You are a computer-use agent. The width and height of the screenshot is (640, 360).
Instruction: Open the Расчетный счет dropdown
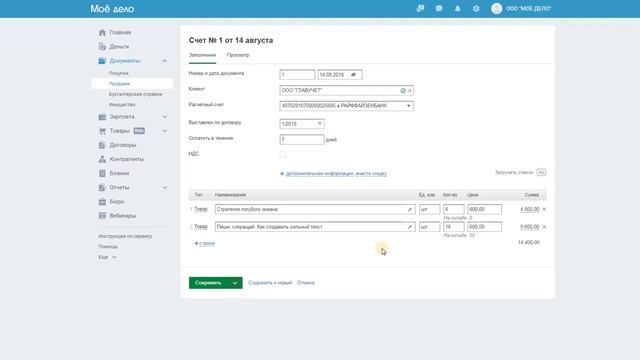347,106
